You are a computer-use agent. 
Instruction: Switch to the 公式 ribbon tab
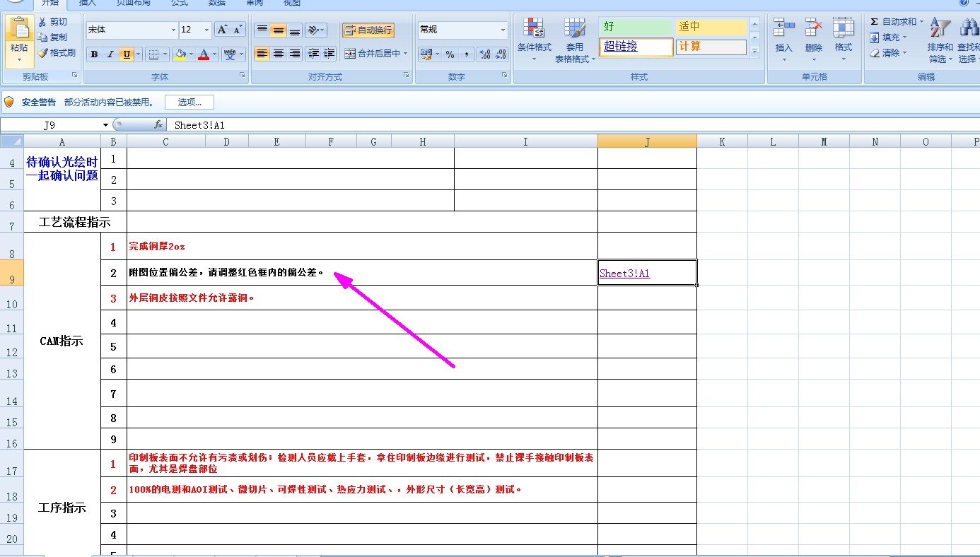pos(180,3)
